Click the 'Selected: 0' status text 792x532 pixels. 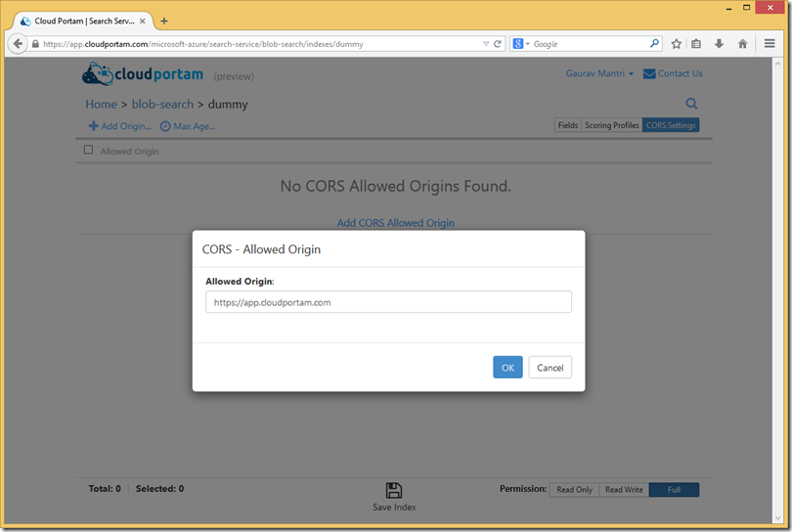[159, 489]
